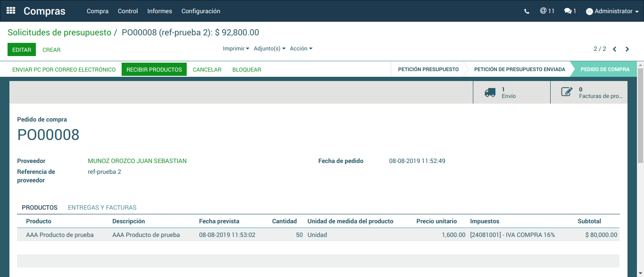
Task: Open the @ mentions notifications
Action: coord(547,11)
